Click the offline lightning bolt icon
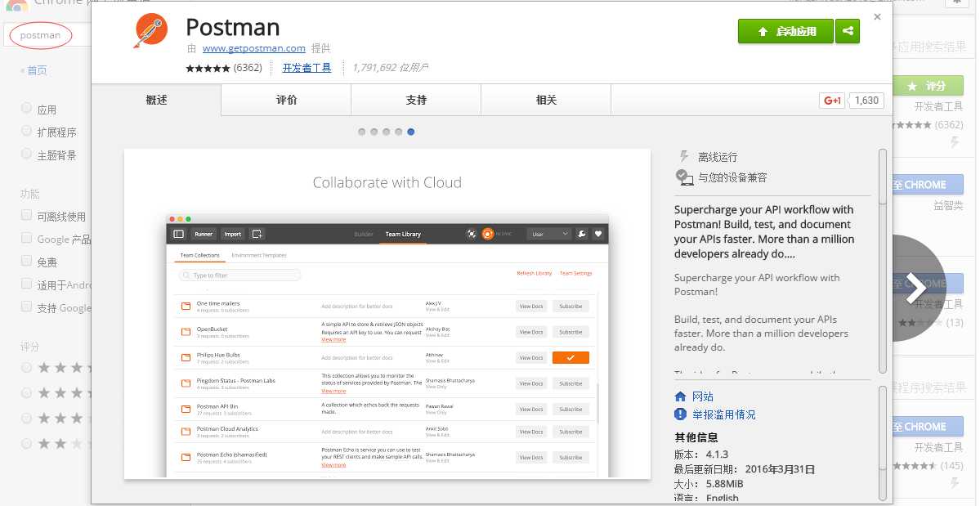Image resolution: width=980 pixels, height=506 pixels. [684, 156]
